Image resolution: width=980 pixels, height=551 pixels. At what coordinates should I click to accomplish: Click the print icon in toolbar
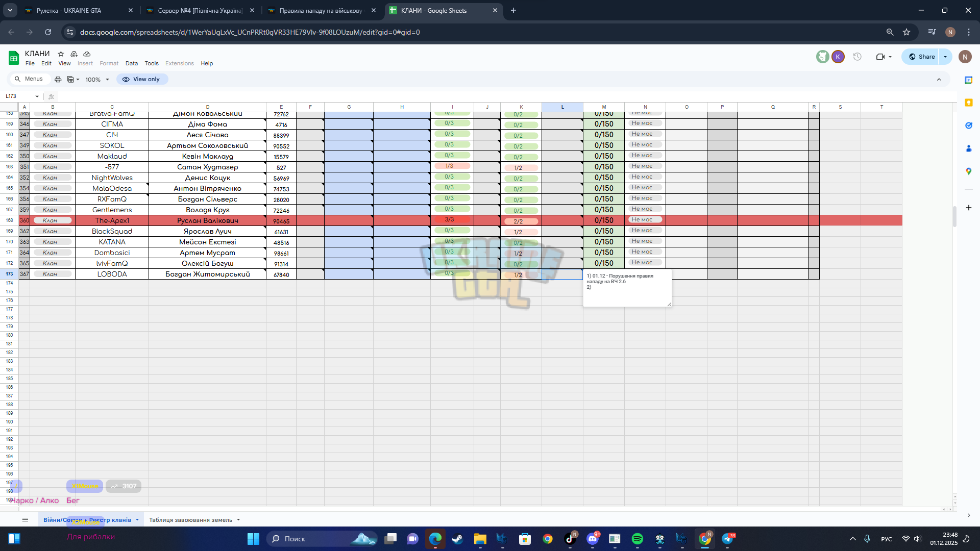(58, 79)
